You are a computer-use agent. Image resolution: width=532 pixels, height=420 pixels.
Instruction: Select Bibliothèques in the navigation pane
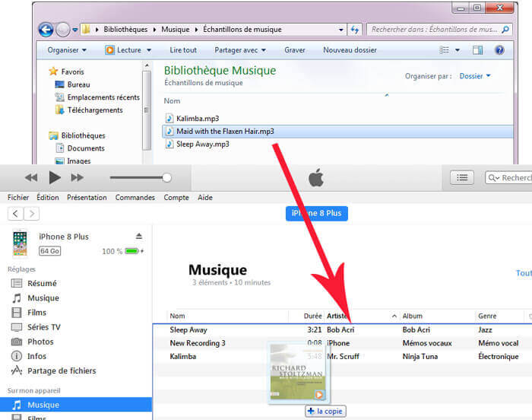click(77, 135)
